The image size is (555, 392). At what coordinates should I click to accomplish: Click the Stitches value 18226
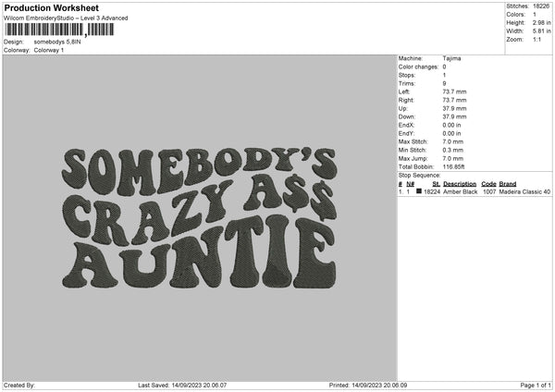click(x=543, y=6)
